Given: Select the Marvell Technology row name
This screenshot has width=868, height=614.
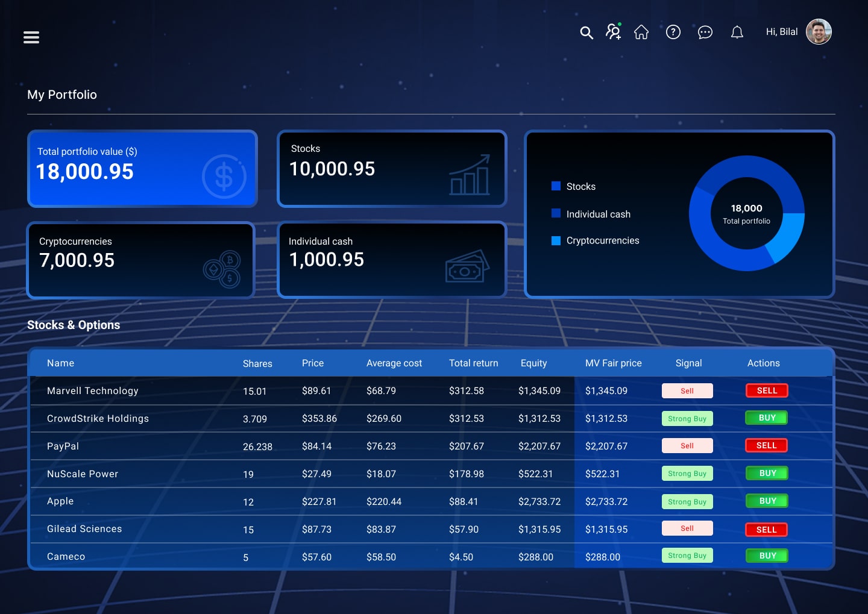Looking at the screenshot, I should (93, 391).
